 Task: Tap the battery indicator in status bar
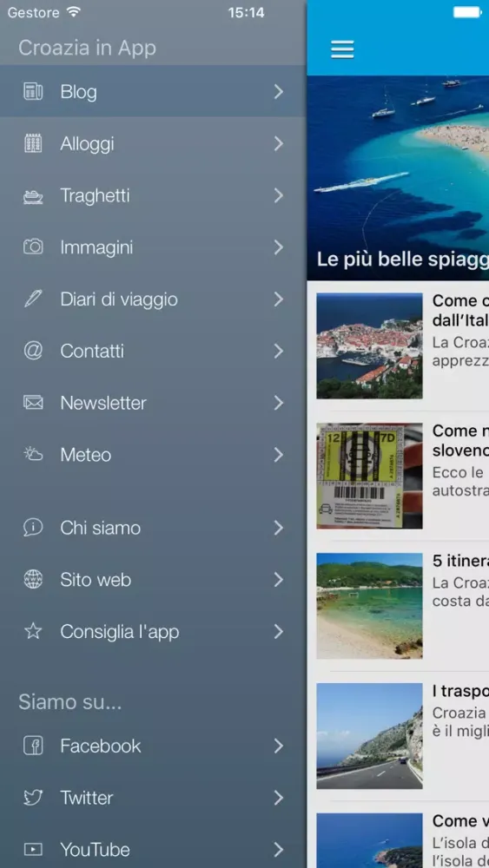(468, 12)
